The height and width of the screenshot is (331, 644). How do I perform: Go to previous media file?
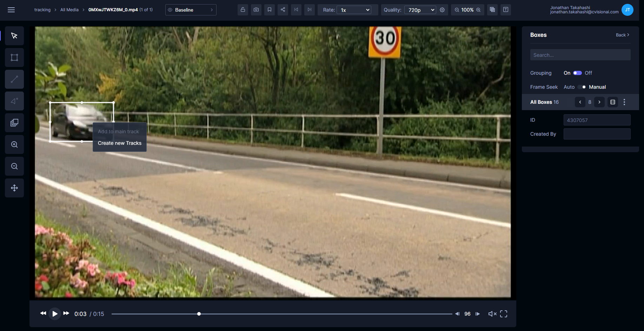click(x=296, y=10)
